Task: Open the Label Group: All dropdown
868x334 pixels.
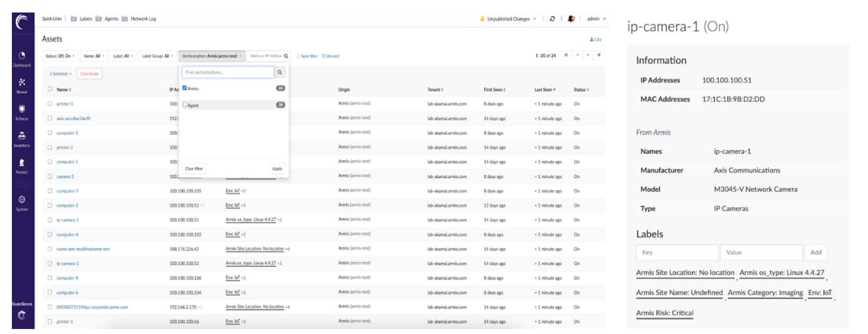Action: coord(157,56)
